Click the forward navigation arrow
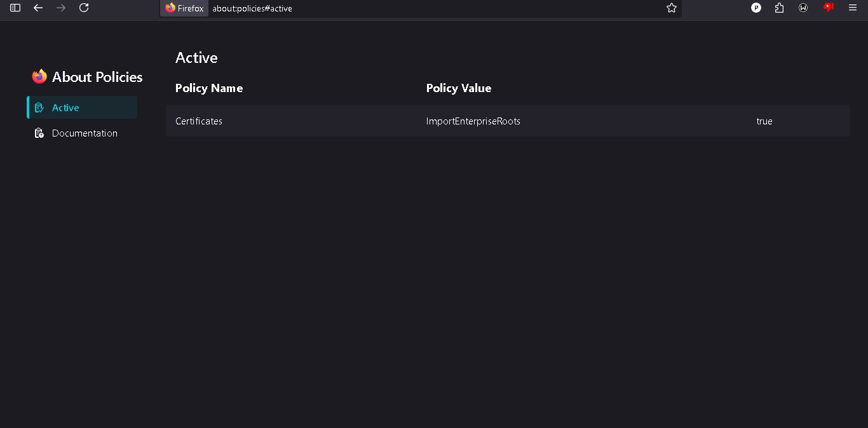868x428 pixels. point(61,8)
